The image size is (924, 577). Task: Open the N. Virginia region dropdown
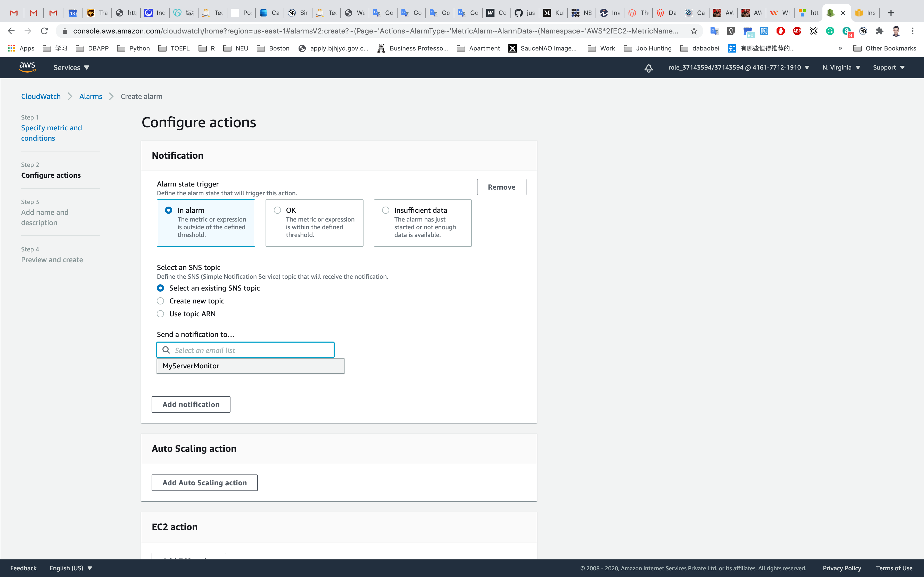[841, 67]
